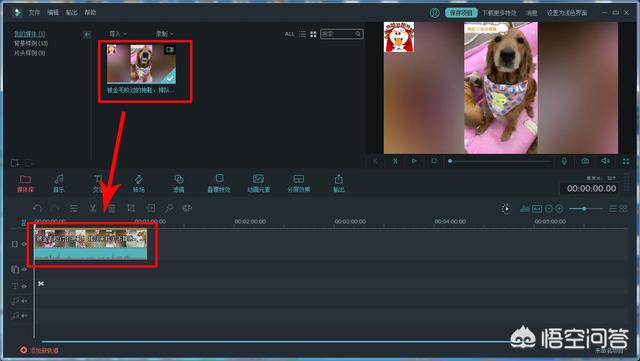Toggle visibility eye of overlay track
The image size is (640, 361).
click(24, 270)
